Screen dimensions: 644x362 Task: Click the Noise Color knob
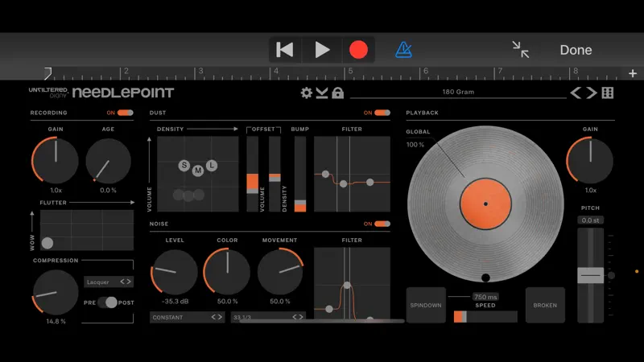(227, 271)
